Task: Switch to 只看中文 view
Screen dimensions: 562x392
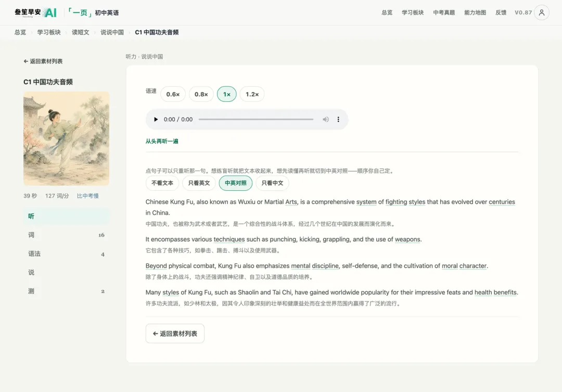Action: pyautogui.click(x=272, y=183)
